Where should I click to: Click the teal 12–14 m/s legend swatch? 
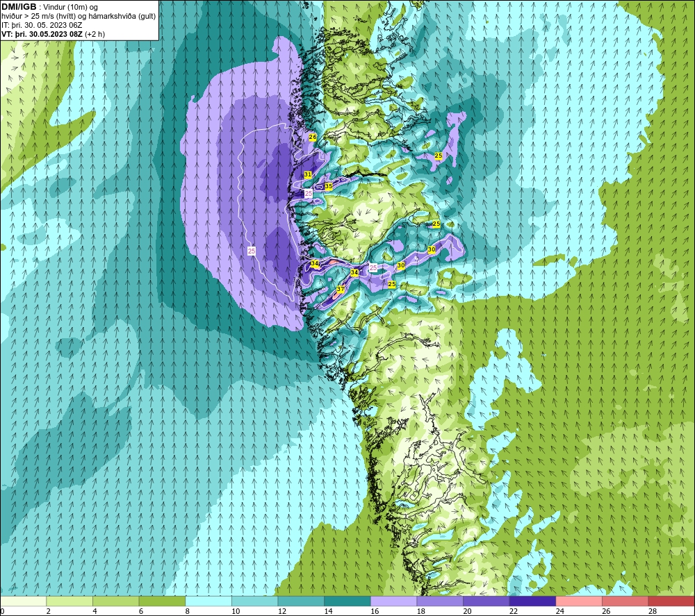(301, 601)
